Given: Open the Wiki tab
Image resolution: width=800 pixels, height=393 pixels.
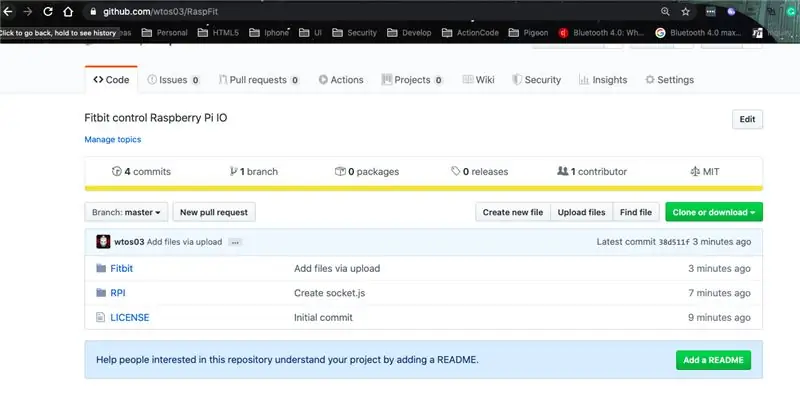Looking at the screenshot, I should [x=478, y=80].
